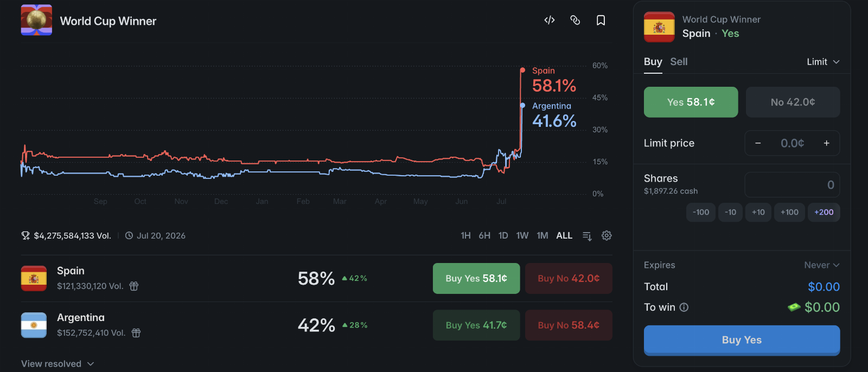
Task: Copy the market link icon
Action: [x=575, y=20]
